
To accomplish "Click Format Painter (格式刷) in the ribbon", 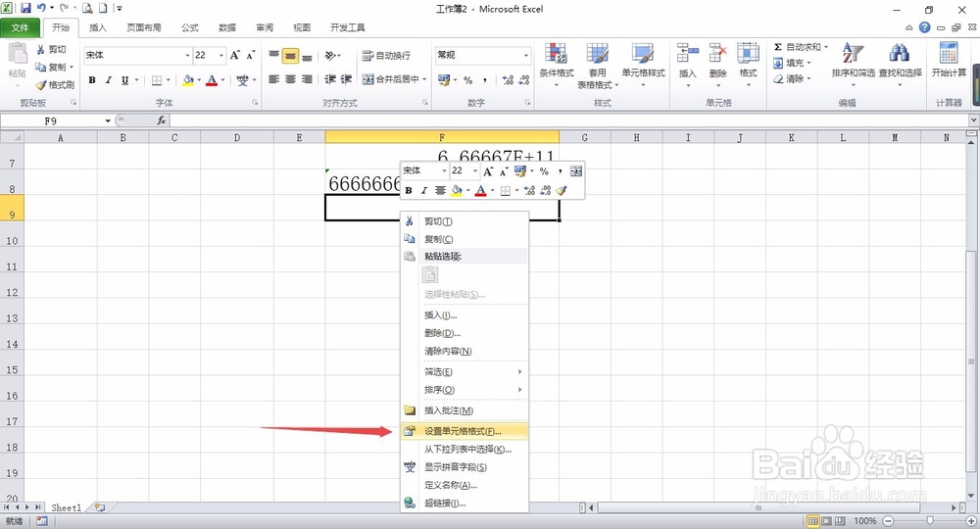I will tap(55, 85).
